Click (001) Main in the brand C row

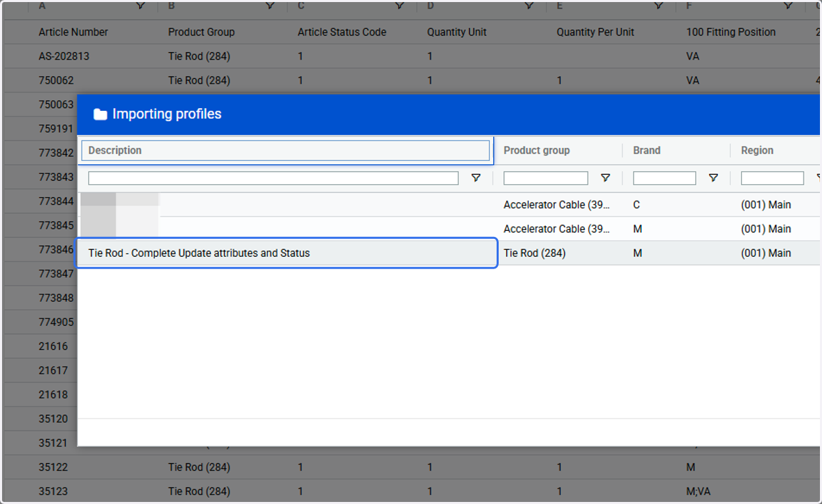[x=766, y=205]
